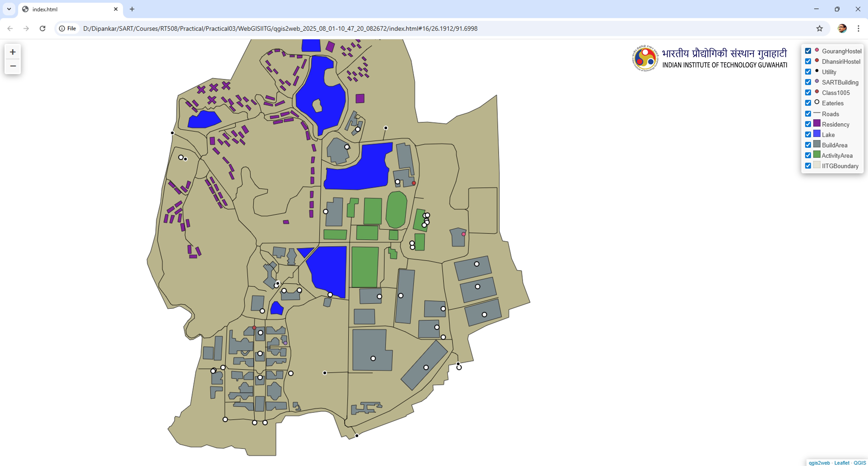
Task: Click the green ActivityArea legend swatch
Action: (x=817, y=155)
